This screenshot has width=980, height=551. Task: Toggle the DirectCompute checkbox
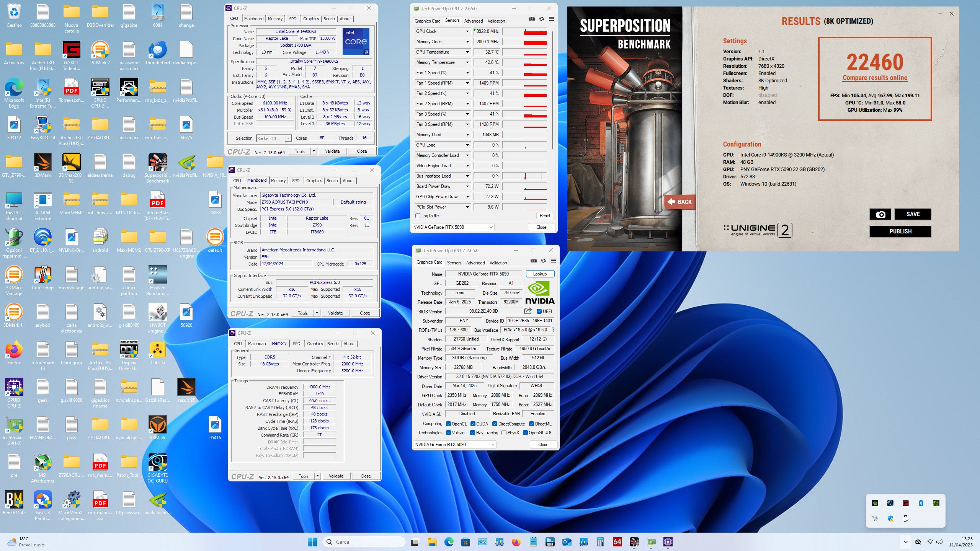click(495, 424)
